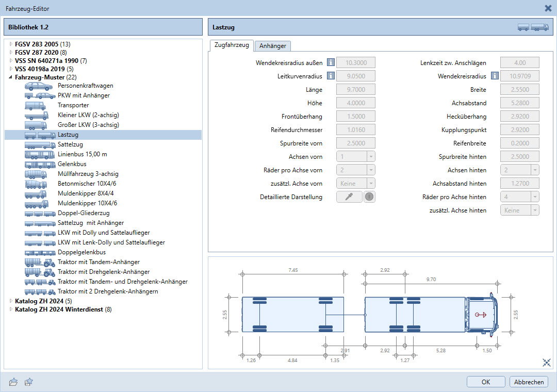Open zusätzl. Achse hinten dropdown
The height and width of the screenshot is (392, 557).
pos(519,210)
